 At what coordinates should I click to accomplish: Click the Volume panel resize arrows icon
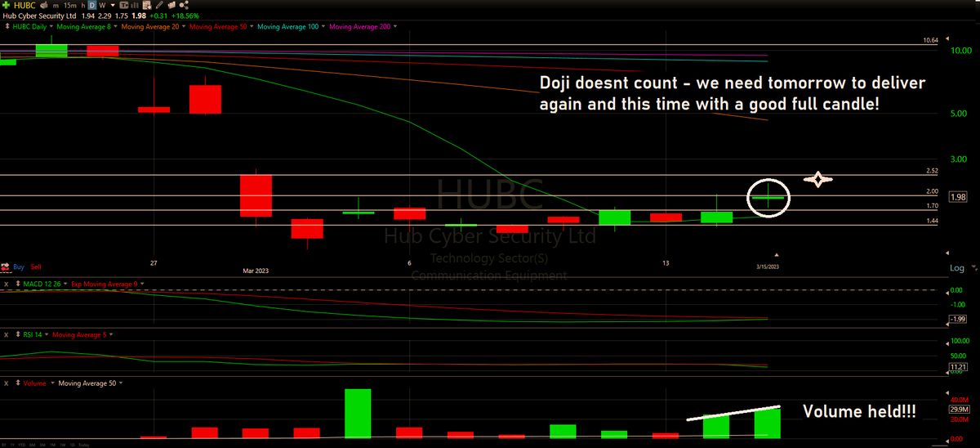coord(18,383)
